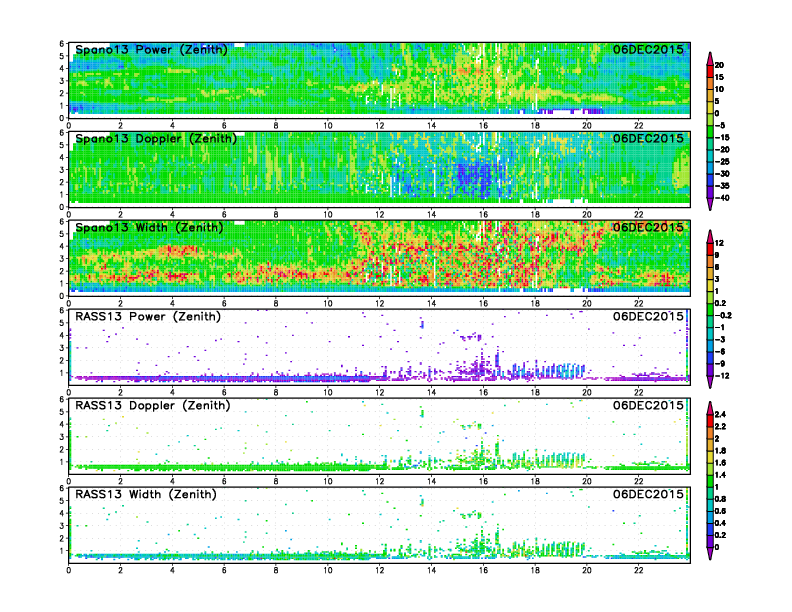Click the 06DEC2015 date in the RASS13 Power panel

pos(648,316)
